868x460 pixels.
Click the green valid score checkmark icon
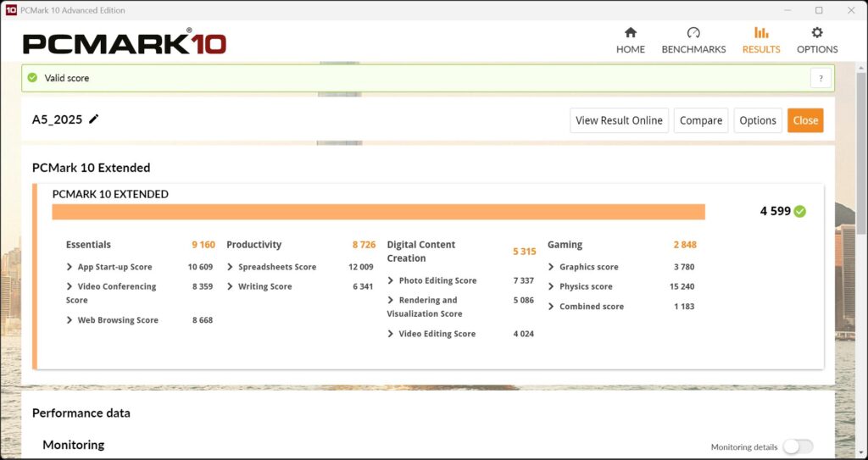coord(33,77)
